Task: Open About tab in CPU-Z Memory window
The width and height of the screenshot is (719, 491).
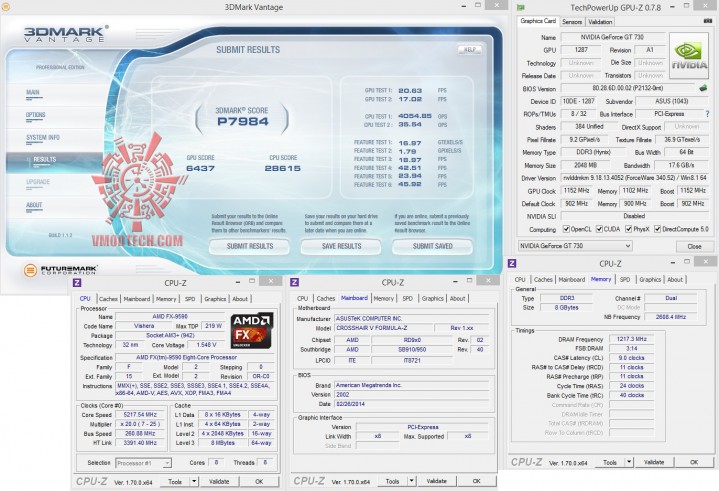Action: pyautogui.click(x=675, y=279)
